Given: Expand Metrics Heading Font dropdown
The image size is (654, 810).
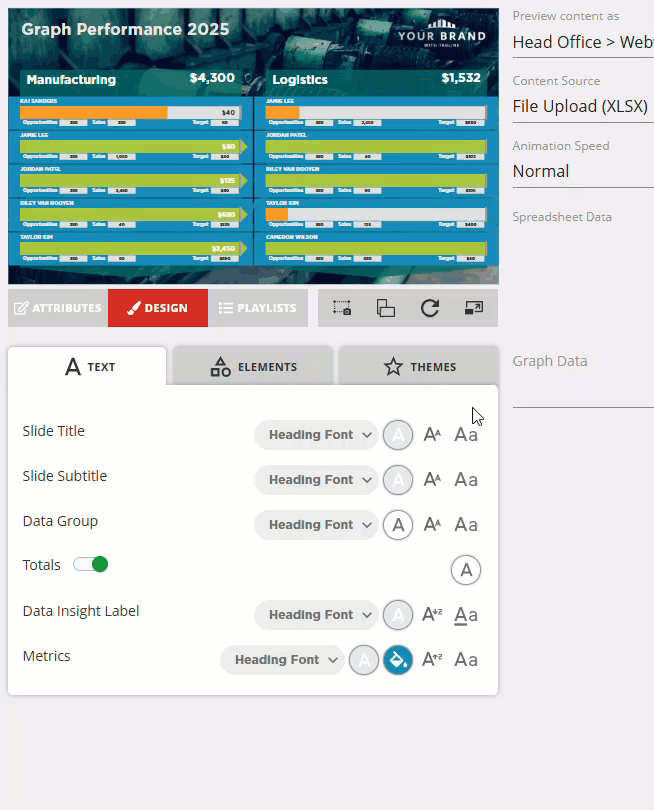Looking at the screenshot, I should [282, 660].
